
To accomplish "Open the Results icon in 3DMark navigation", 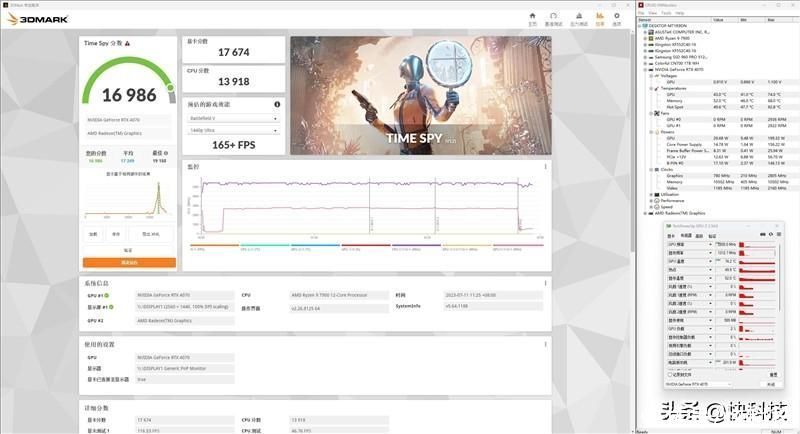I will click(600, 16).
